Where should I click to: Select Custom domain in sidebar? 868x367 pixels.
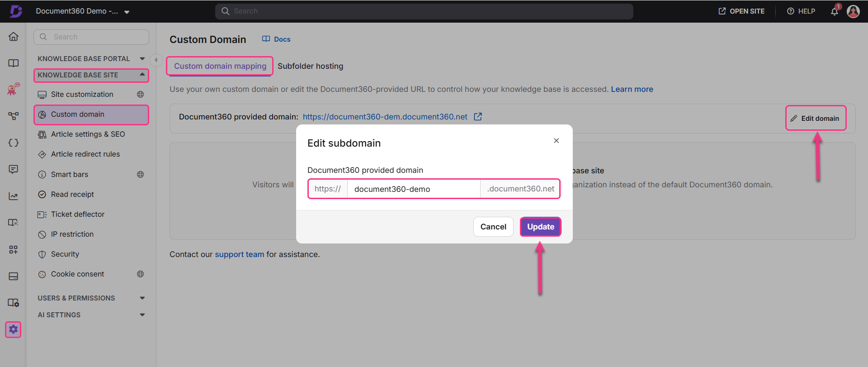91,114
